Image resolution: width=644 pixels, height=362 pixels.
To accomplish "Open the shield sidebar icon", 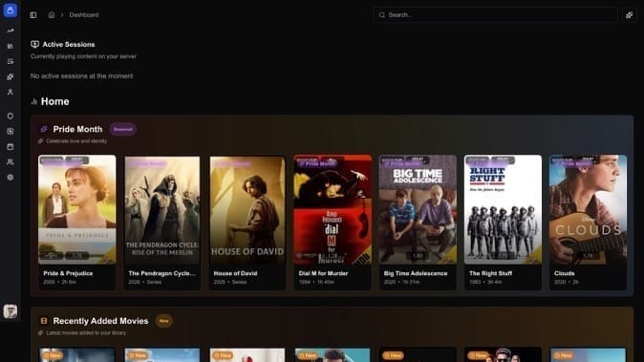I will (11, 116).
